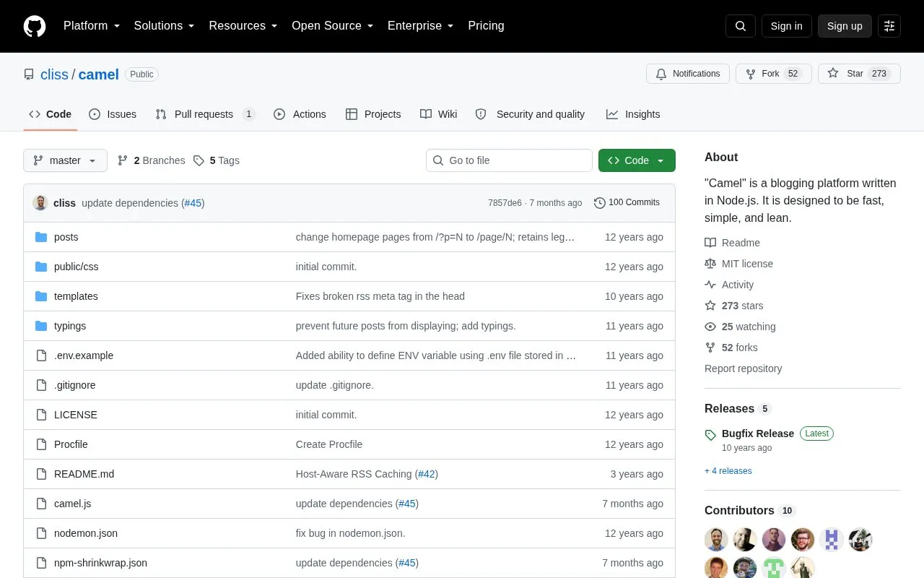Go to GitHub homepage via Octocat logo
924x578 pixels.
pos(35,26)
